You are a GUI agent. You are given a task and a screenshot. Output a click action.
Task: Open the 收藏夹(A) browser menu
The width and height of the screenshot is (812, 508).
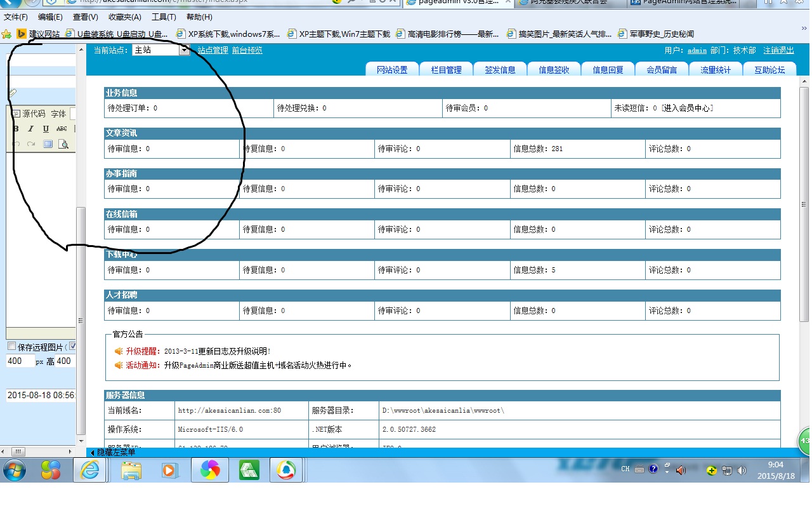tap(124, 17)
